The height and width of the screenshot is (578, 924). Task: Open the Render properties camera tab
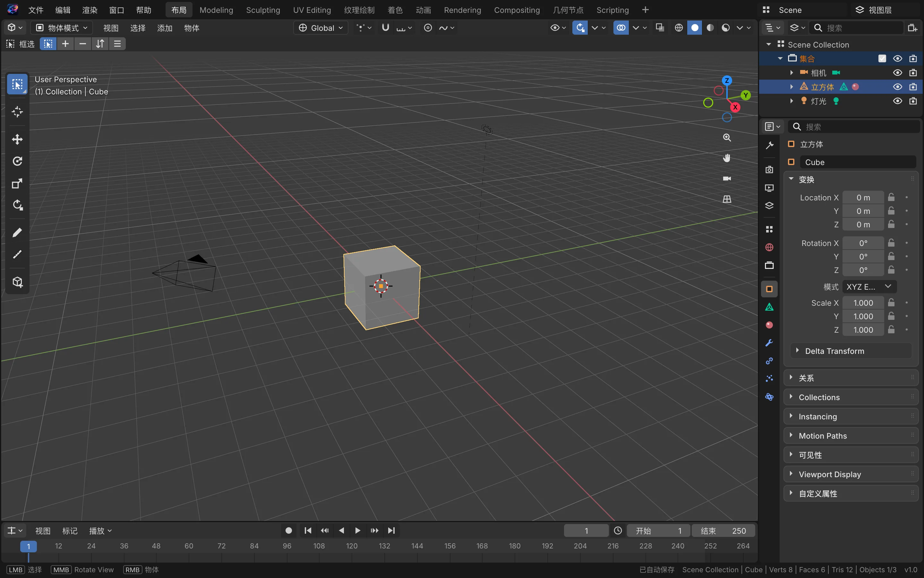pos(769,170)
